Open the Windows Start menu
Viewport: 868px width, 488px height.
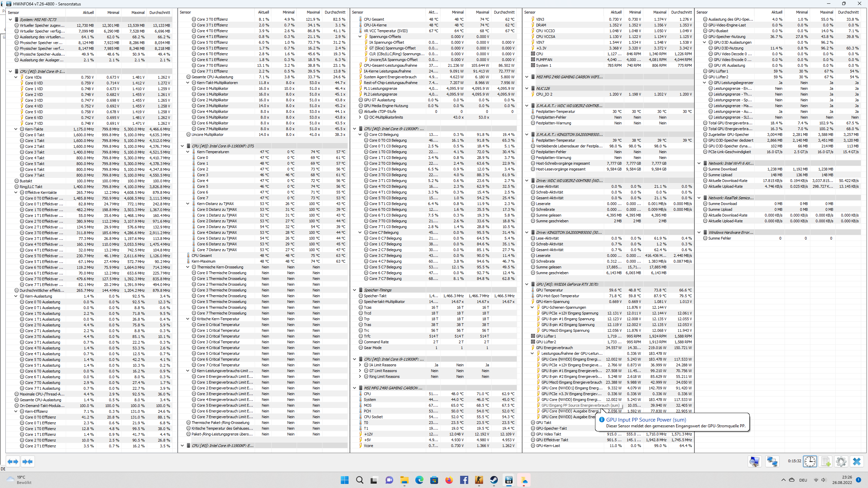344,480
